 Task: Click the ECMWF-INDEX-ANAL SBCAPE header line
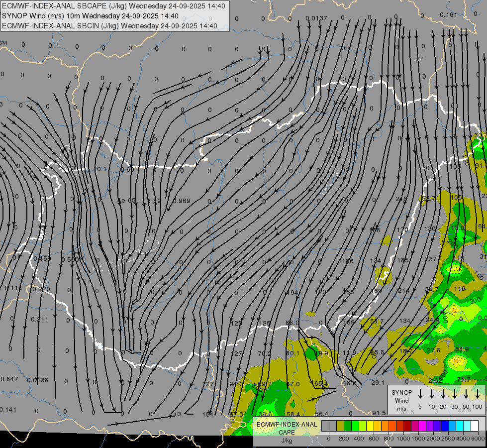[113, 6]
